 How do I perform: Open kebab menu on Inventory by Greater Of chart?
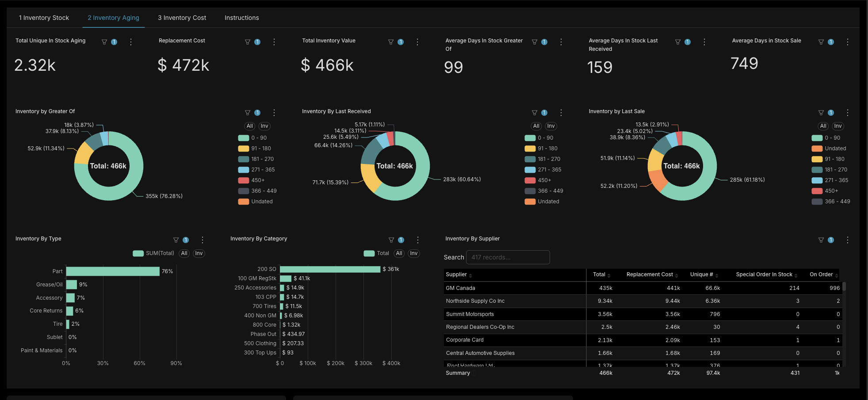274,113
